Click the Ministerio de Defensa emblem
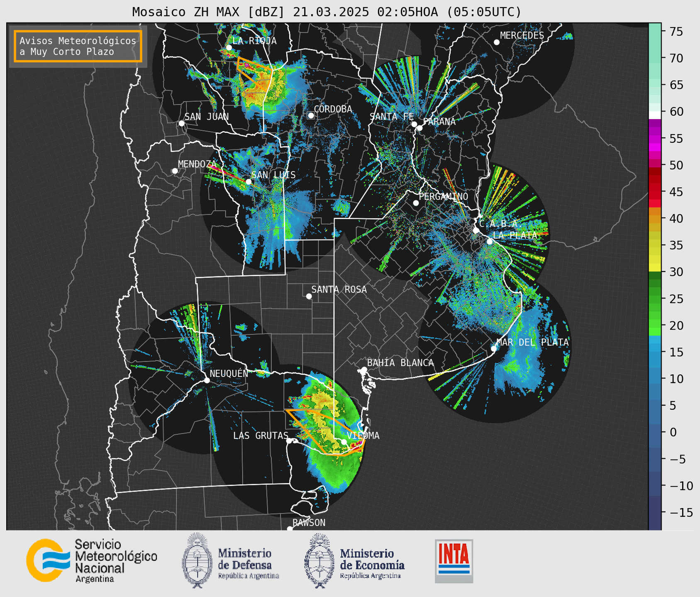This screenshot has height=597, width=700. click(x=197, y=560)
